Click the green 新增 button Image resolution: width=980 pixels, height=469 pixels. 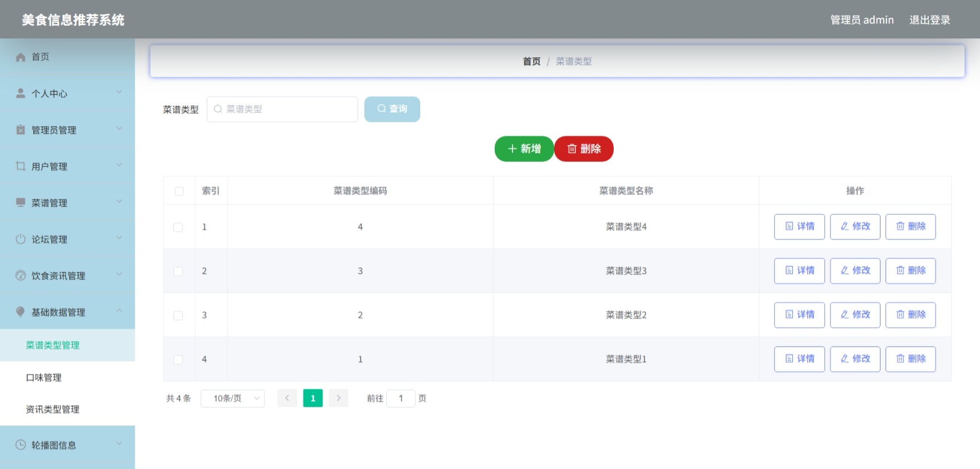pyautogui.click(x=524, y=149)
